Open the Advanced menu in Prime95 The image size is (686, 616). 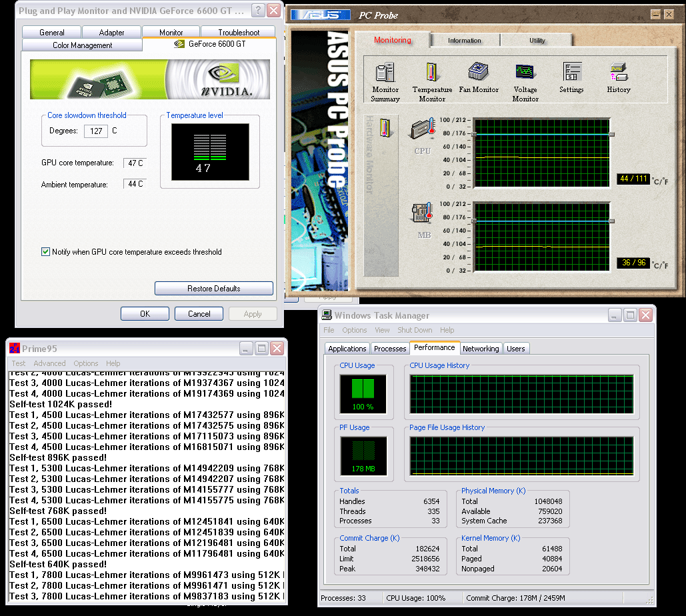(49, 363)
